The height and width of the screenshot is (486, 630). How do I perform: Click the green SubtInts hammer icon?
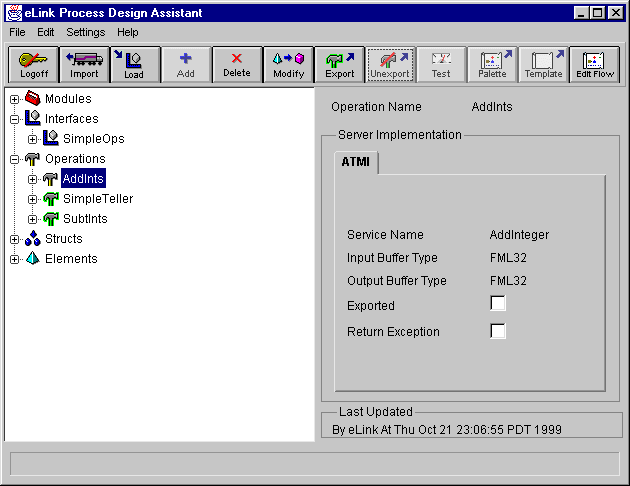pyautogui.click(x=51, y=218)
